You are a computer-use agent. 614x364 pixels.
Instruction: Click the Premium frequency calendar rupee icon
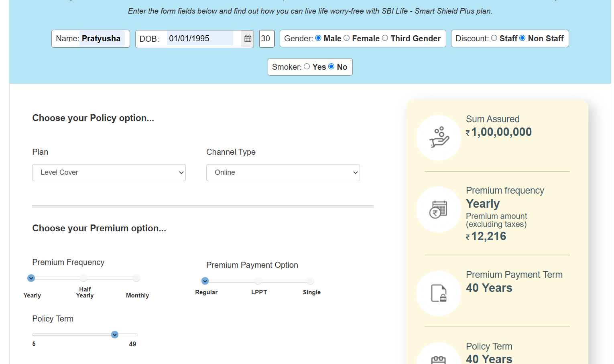pos(439,209)
